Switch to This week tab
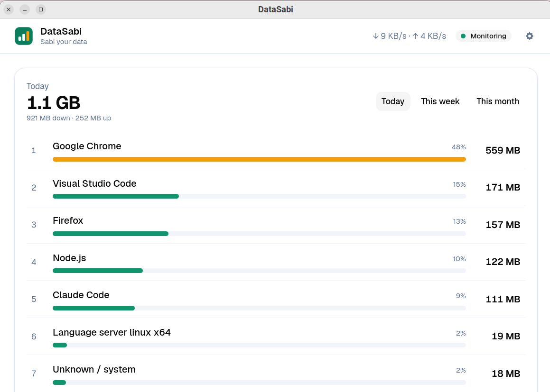 (x=440, y=101)
